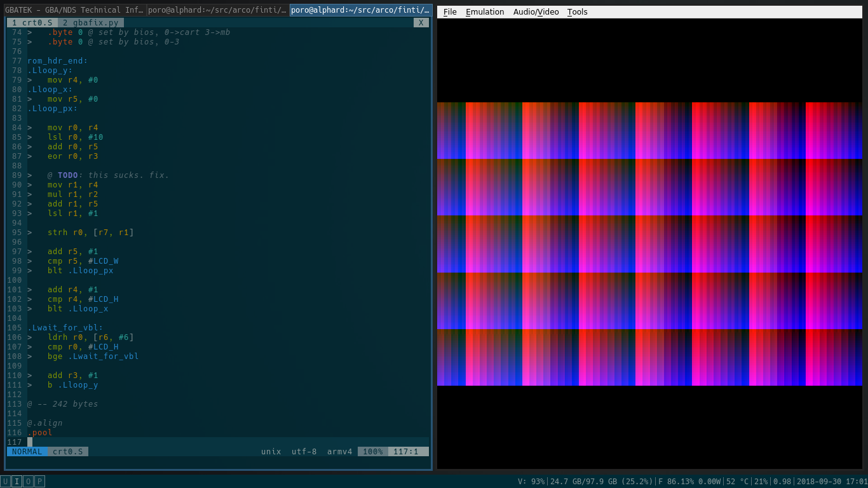This screenshot has height=488, width=868.
Task: Click the temperature reading 52 °C
Action: (x=738, y=482)
